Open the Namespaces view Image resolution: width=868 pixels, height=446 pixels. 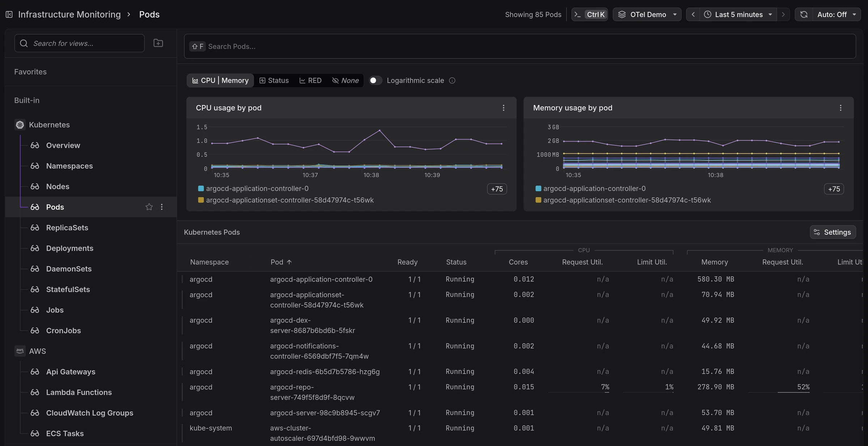pyautogui.click(x=69, y=166)
